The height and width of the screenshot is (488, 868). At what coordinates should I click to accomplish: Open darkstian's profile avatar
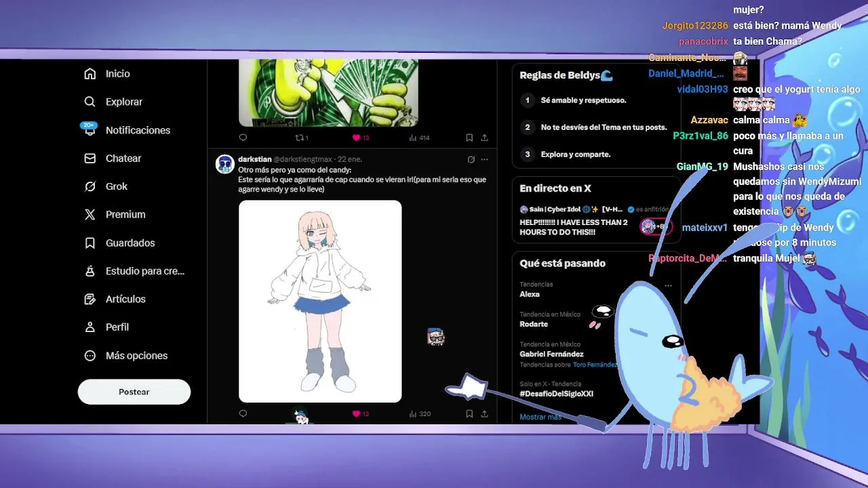point(224,164)
